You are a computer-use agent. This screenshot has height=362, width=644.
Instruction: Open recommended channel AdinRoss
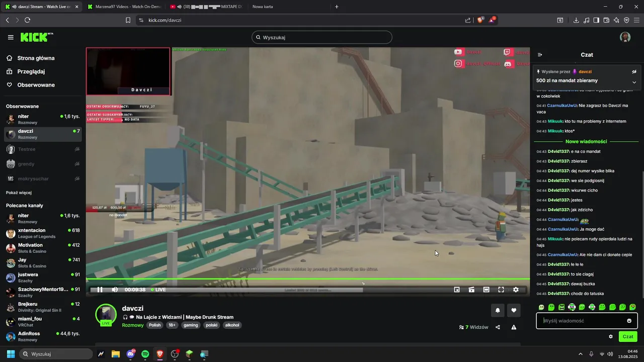43,336
